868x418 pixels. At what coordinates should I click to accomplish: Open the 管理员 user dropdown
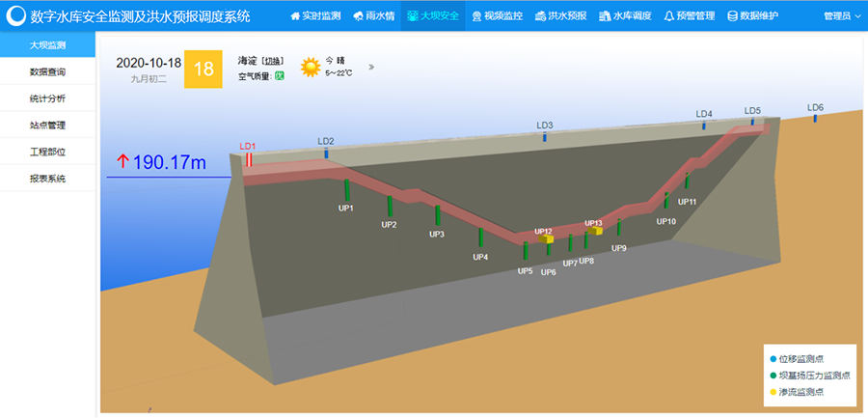click(x=842, y=16)
